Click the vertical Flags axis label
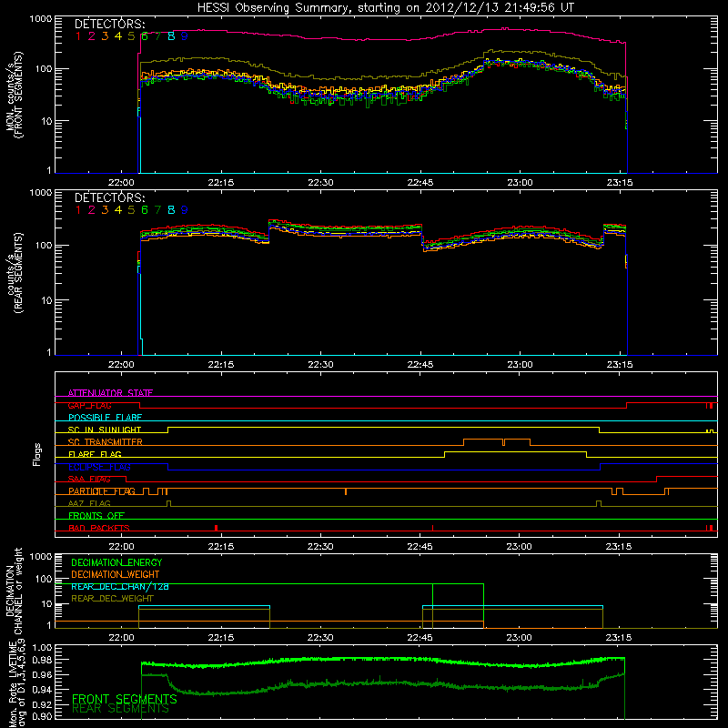728x728 pixels. click(37, 454)
